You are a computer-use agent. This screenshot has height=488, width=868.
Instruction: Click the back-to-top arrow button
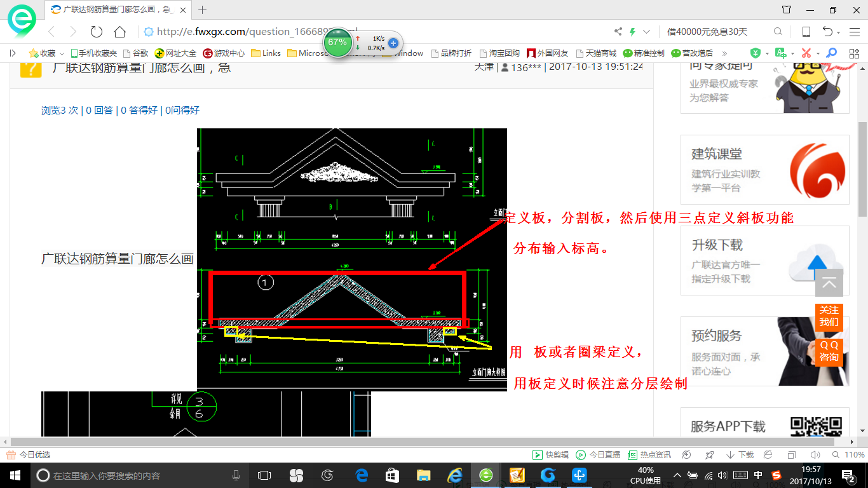pos(829,283)
